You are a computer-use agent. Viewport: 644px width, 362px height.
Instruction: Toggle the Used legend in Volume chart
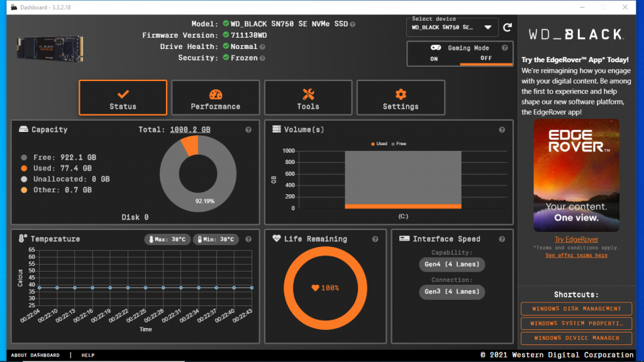pos(379,144)
